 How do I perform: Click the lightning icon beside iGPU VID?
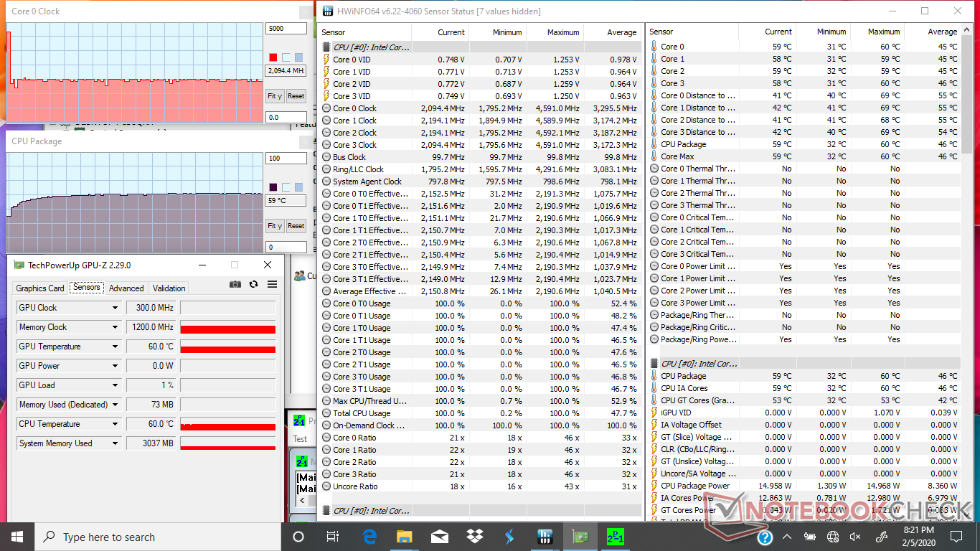(x=654, y=413)
